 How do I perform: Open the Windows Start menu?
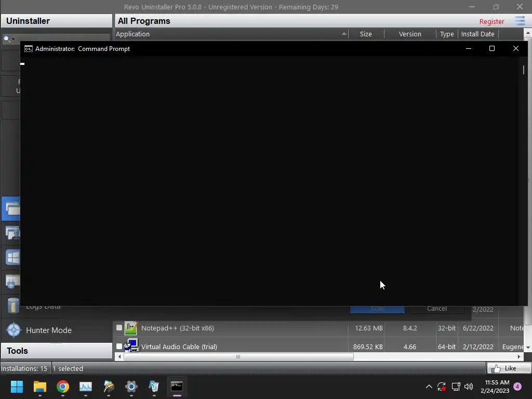point(17,387)
